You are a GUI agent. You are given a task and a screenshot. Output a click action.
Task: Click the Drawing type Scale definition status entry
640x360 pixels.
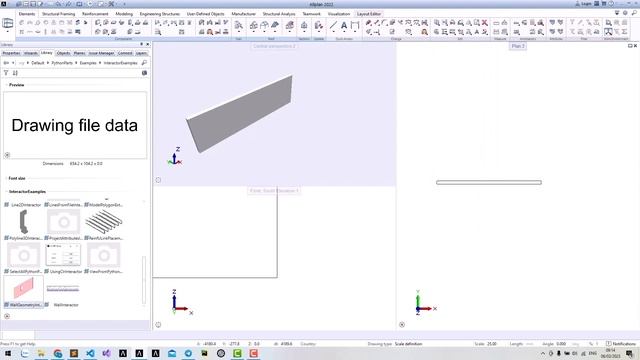(x=395, y=344)
